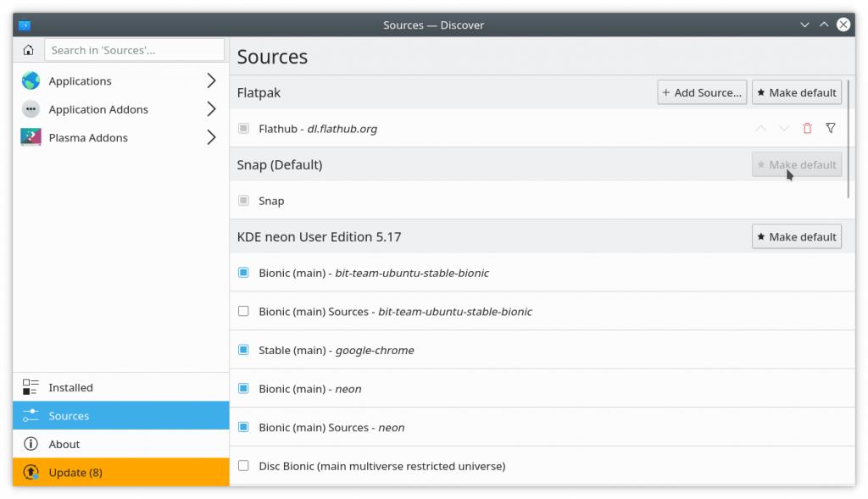Toggle Stable (main) google-chrome checkbox
Viewport: 868px width, 499px height.
(243, 350)
